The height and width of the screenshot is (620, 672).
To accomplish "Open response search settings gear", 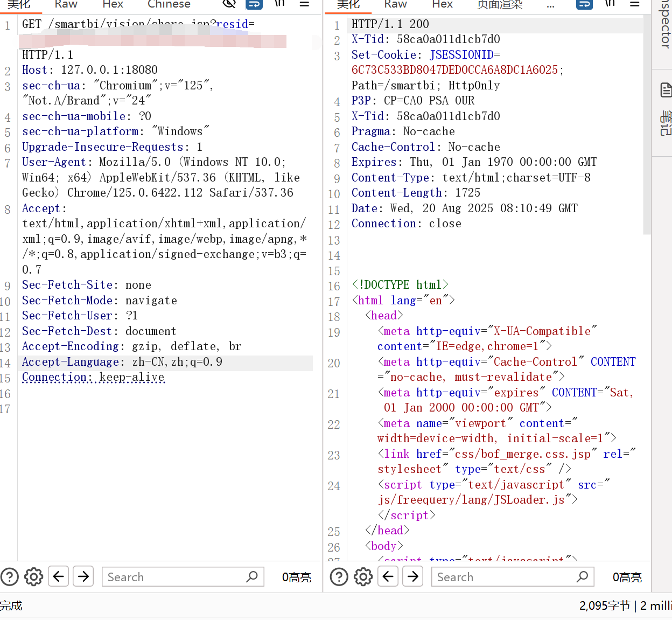I will pyautogui.click(x=363, y=577).
